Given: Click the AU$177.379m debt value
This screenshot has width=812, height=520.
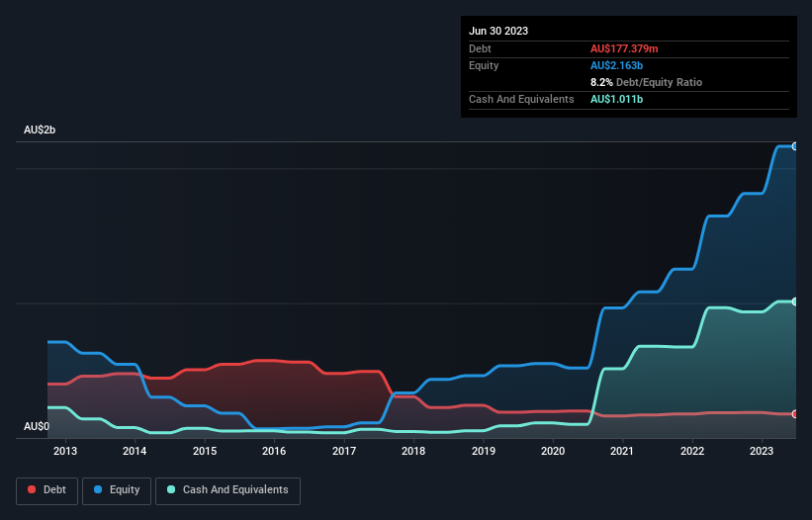Looking at the screenshot, I should pyautogui.click(x=624, y=48).
